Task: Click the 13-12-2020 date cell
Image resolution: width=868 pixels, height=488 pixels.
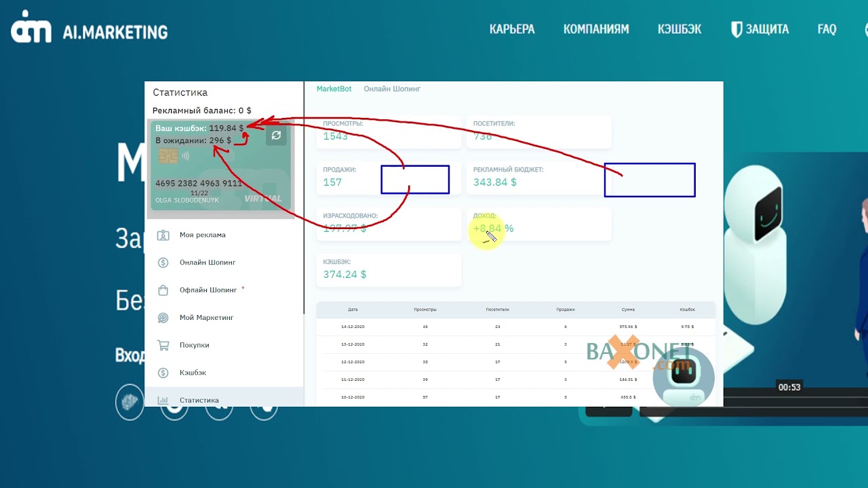Action: 353,344
